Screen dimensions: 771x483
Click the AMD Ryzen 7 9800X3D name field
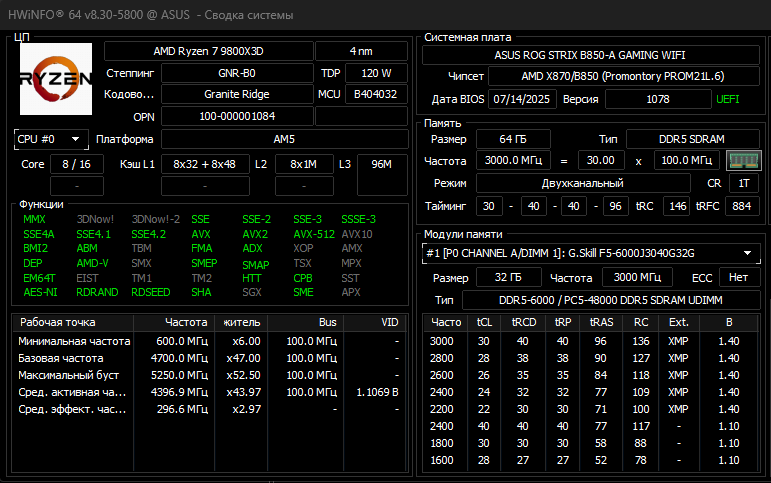208,51
